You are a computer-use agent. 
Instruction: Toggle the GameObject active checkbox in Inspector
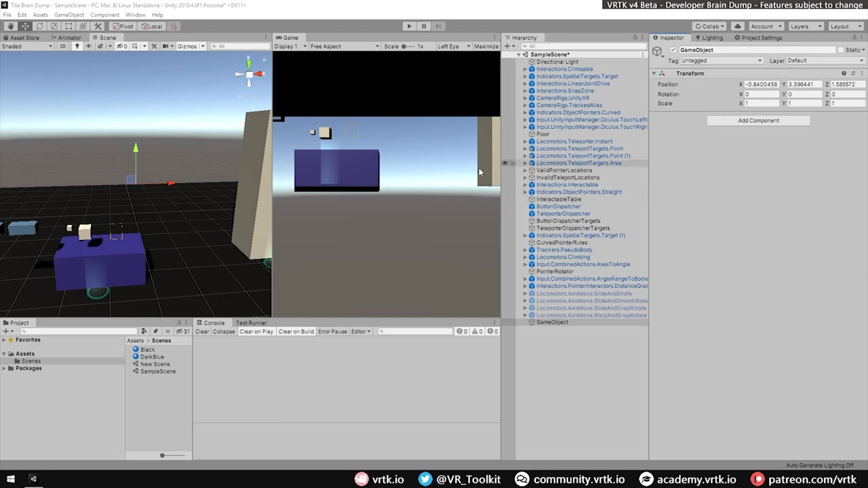[x=672, y=49]
